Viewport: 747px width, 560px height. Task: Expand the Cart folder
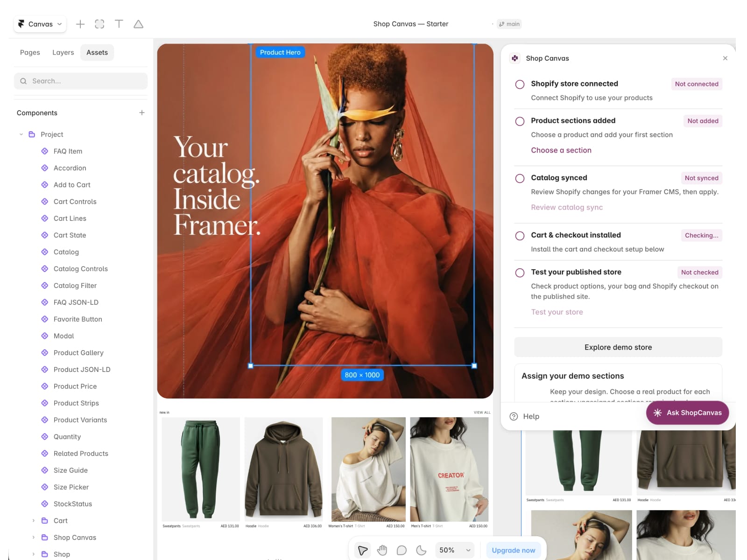[33, 521]
